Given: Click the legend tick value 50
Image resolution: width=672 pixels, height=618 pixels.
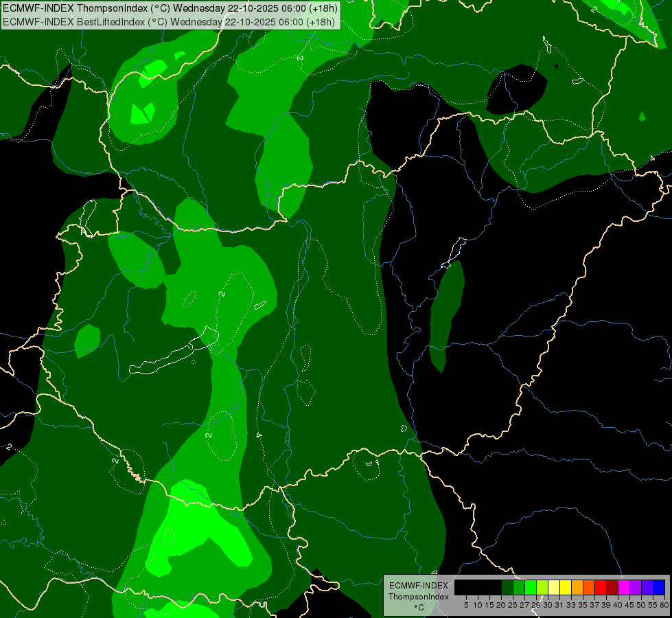Looking at the screenshot, I should (640, 605).
